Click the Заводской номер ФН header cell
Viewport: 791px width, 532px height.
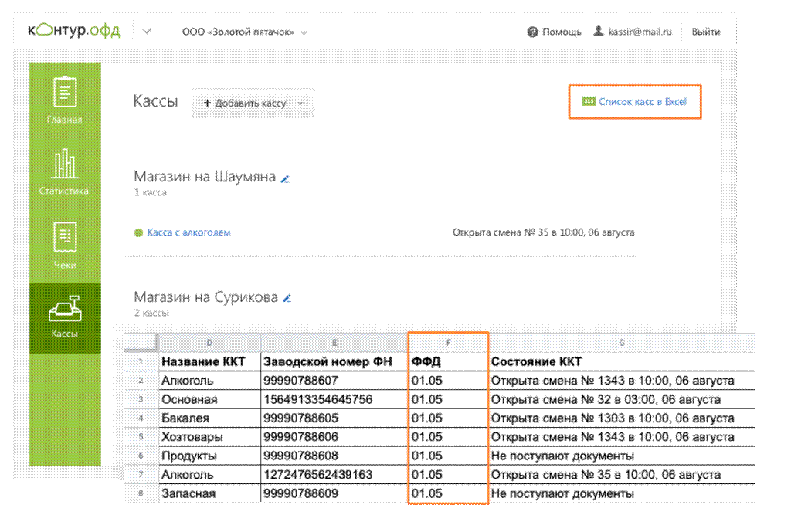point(334,361)
